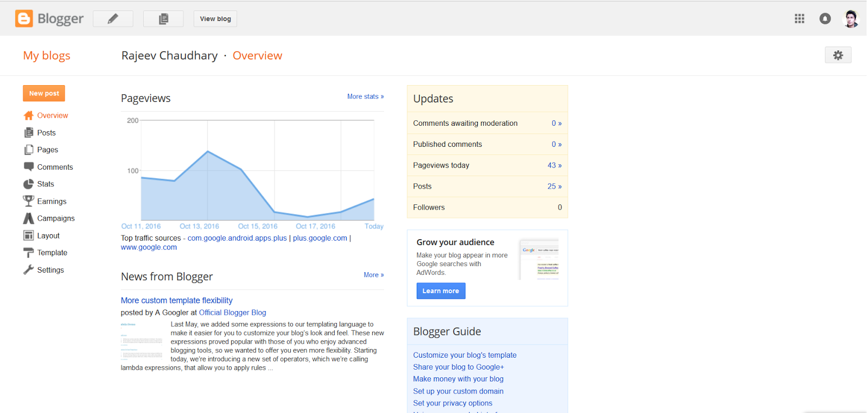Viewport: 868px width, 413px height.
Task: Open the posts list icon button
Action: click(163, 19)
